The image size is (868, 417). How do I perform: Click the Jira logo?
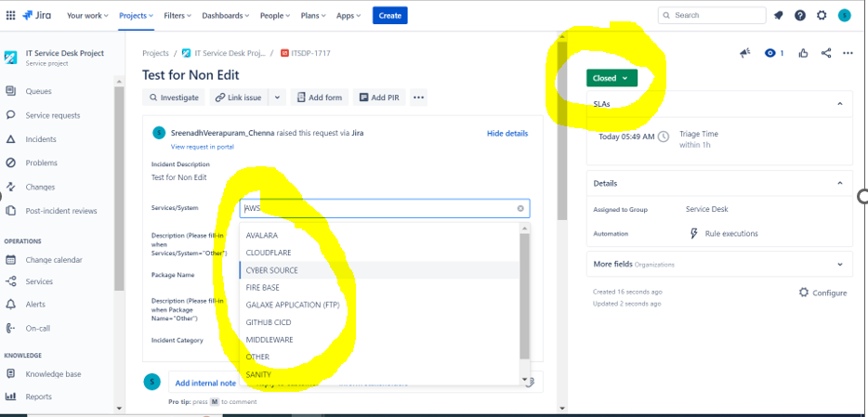click(x=36, y=16)
